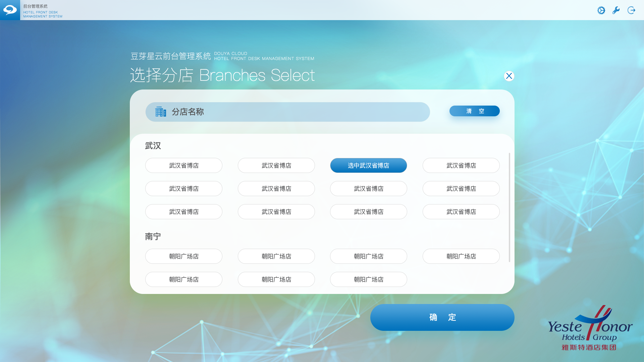Open settings gear icon in header
Viewport: 644px width, 362px height.
601,10
